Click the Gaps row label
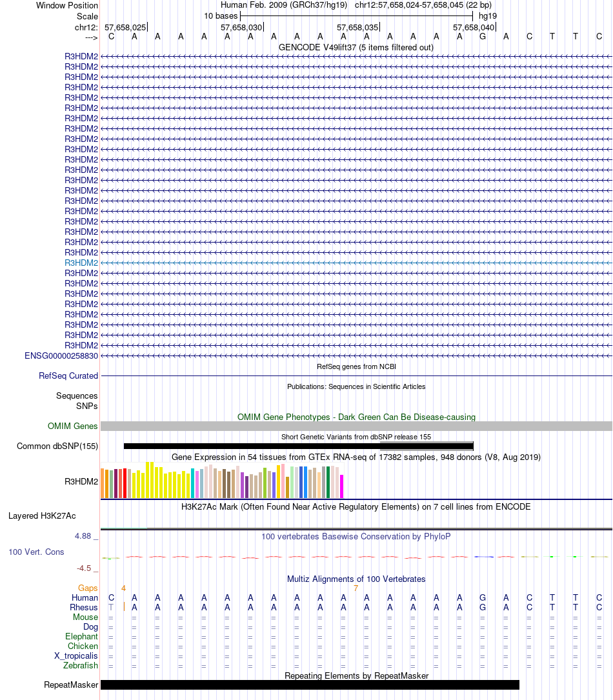Image resolution: width=613 pixels, height=700 pixels. coord(88,588)
